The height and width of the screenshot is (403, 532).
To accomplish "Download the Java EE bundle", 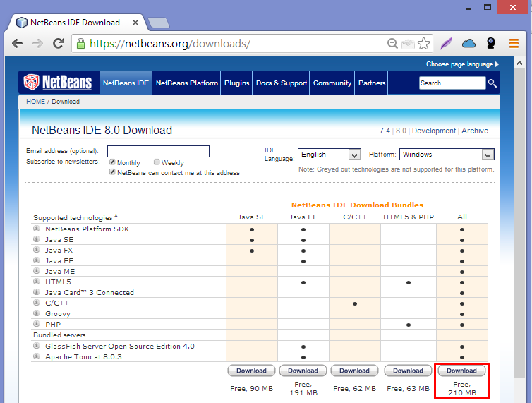I will [303, 371].
